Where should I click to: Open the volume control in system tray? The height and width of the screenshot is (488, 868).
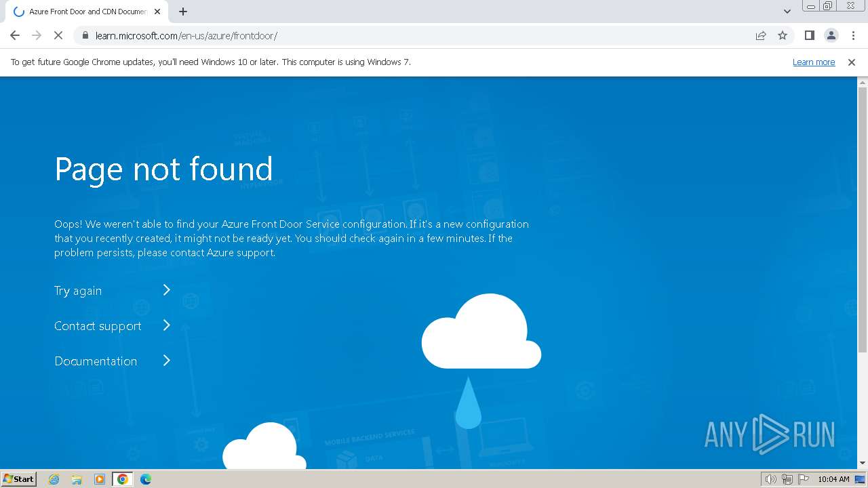tap(771, 479)
